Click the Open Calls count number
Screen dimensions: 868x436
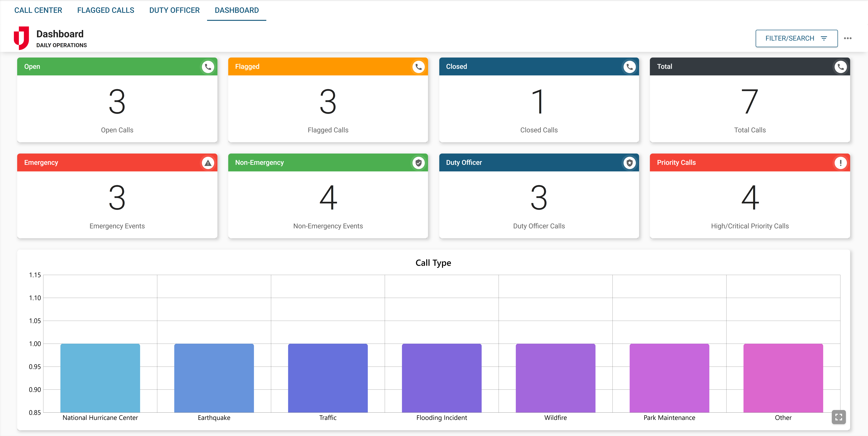point(117,102)
